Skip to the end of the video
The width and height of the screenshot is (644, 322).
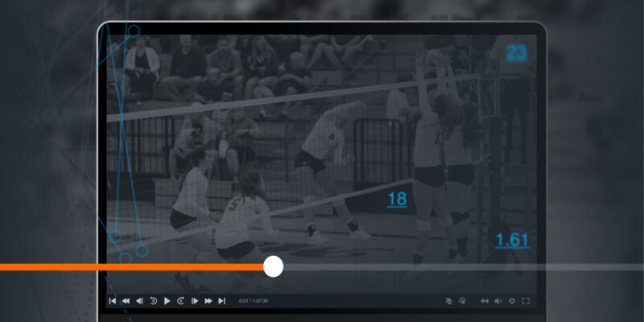tap(222, 301)
